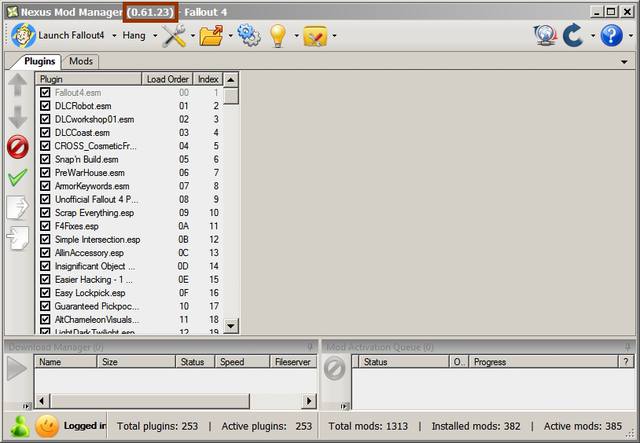Enable all plugins with green checkmark icon
The image size is (640, 443).
click(x=18, y=177)
